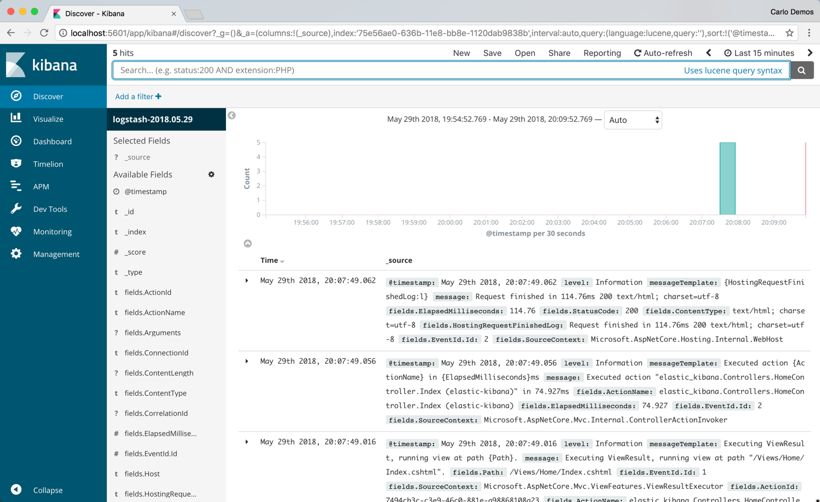Click the magnifier search submit button
Screen dimensions: 820x502
801,70
